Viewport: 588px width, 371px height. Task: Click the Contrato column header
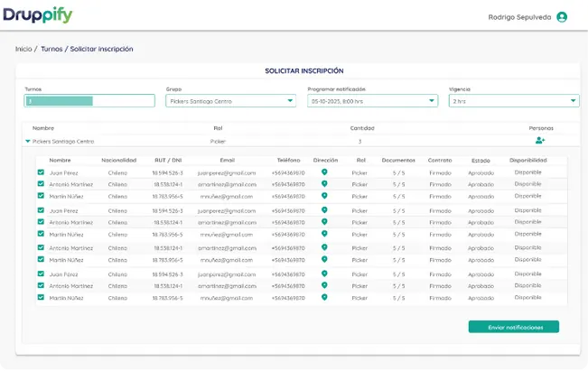(x=440, y=161)
